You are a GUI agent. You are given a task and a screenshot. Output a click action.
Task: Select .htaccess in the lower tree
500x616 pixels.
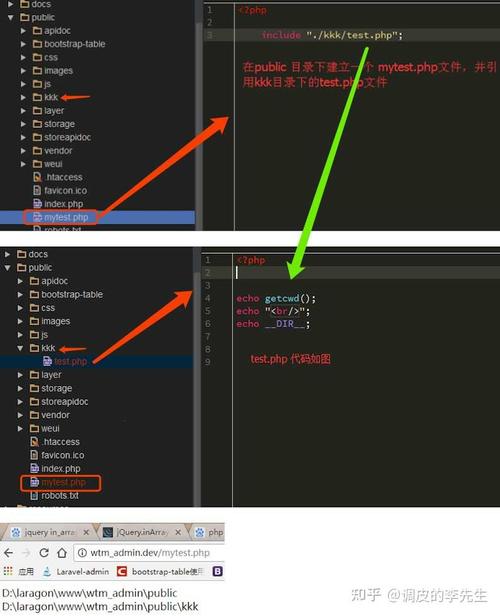[x=60, y=442]
